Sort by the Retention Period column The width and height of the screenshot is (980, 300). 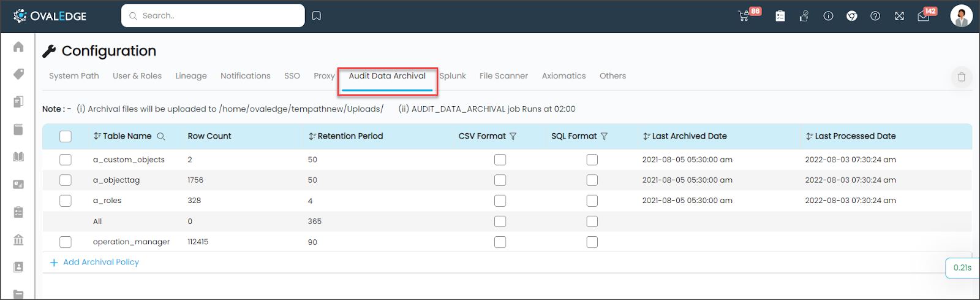312,136
